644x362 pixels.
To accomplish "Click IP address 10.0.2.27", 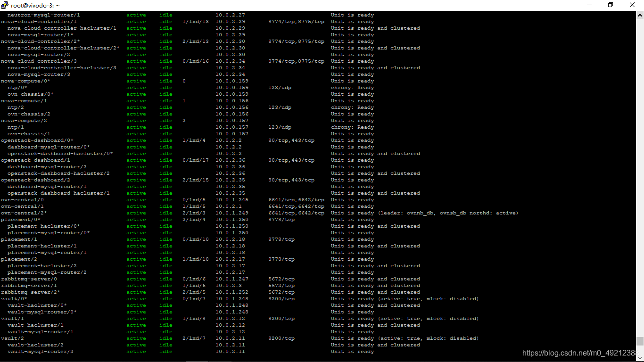I will coord(231,15).
